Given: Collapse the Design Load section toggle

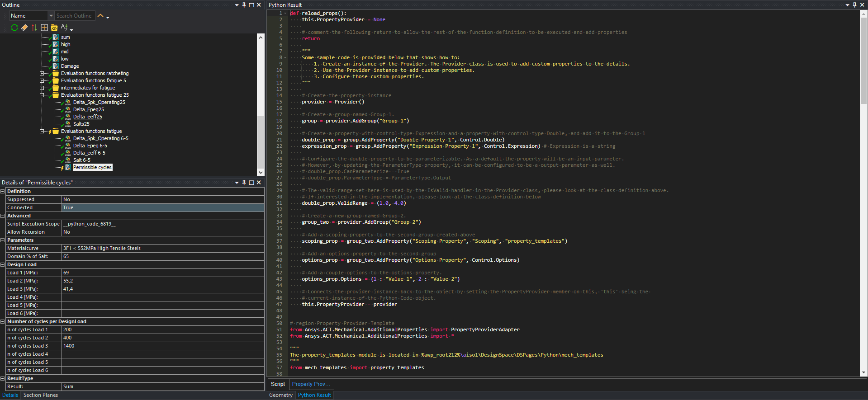Looking at the screenshot, I should tap(3, 264).
